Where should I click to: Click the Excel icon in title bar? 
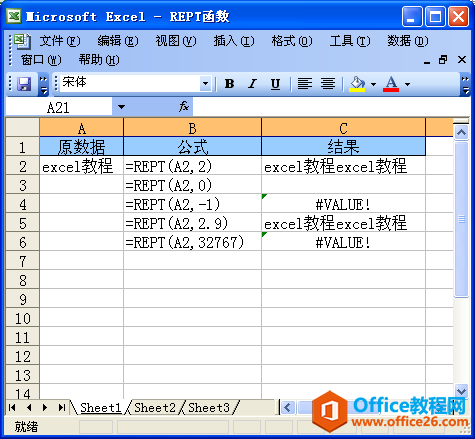coord(14,16)
